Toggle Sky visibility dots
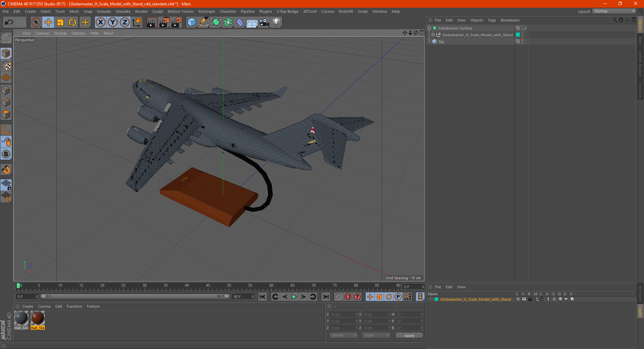 pos(522,42)
